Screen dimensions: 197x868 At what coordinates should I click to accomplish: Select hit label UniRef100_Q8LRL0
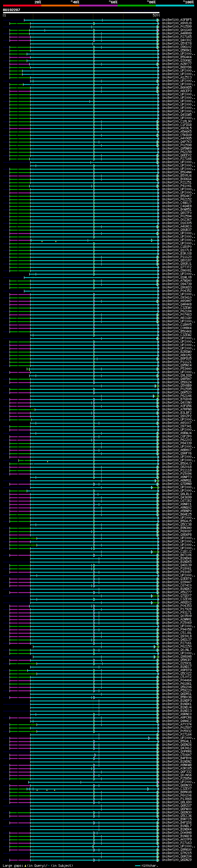177,494
